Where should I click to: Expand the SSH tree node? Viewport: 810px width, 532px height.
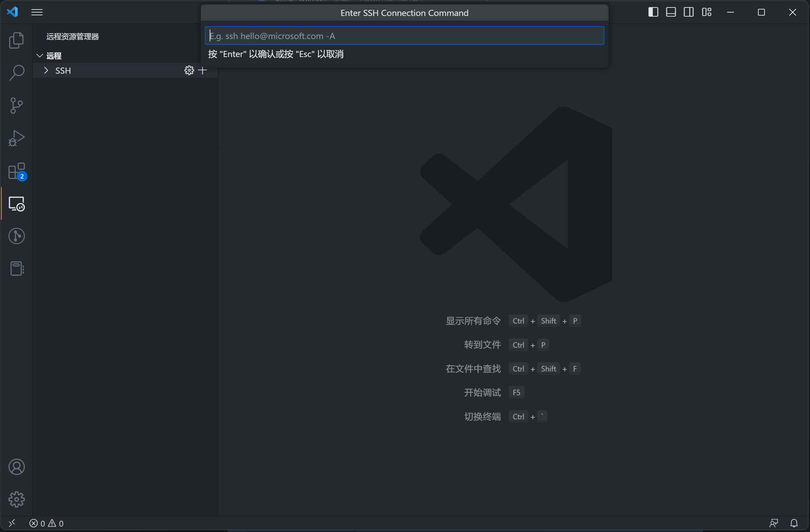(x=46, y=70)
